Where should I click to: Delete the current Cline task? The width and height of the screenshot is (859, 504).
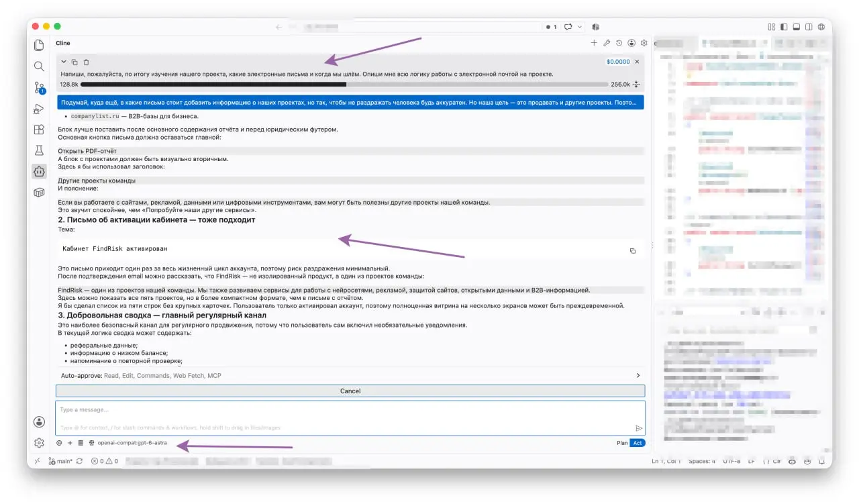86,62
